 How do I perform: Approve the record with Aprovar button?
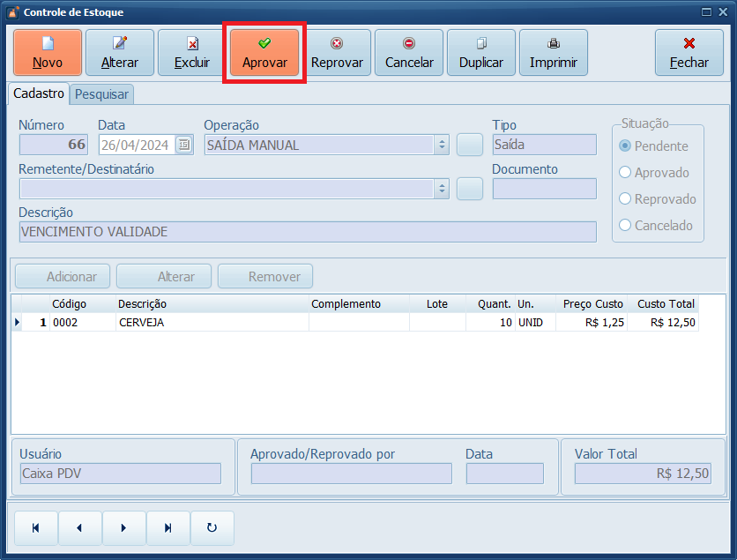[264, 53]
